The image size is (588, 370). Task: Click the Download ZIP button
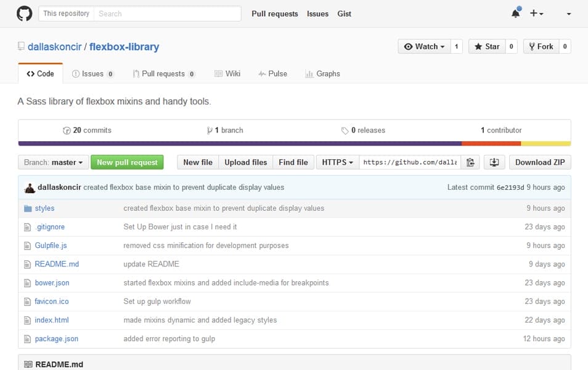pos(540,162)
